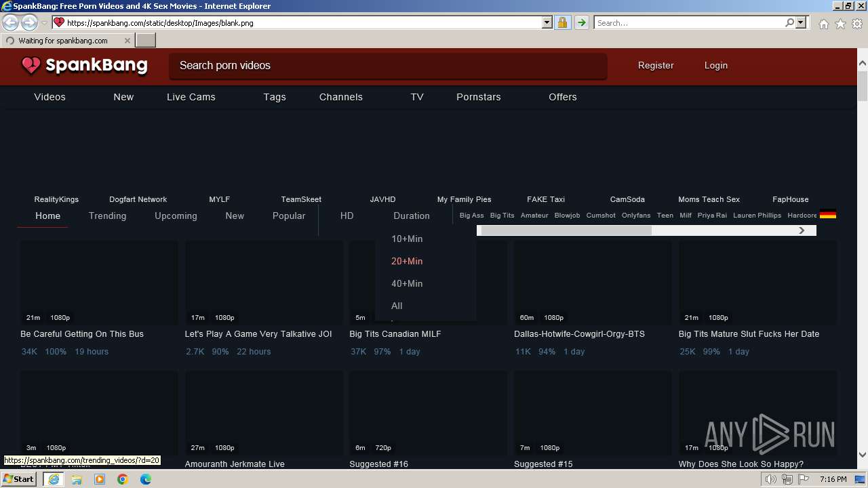The image size is (868, 488).
Task: Select the 10+Min duration option
Action: click(407, 239)
